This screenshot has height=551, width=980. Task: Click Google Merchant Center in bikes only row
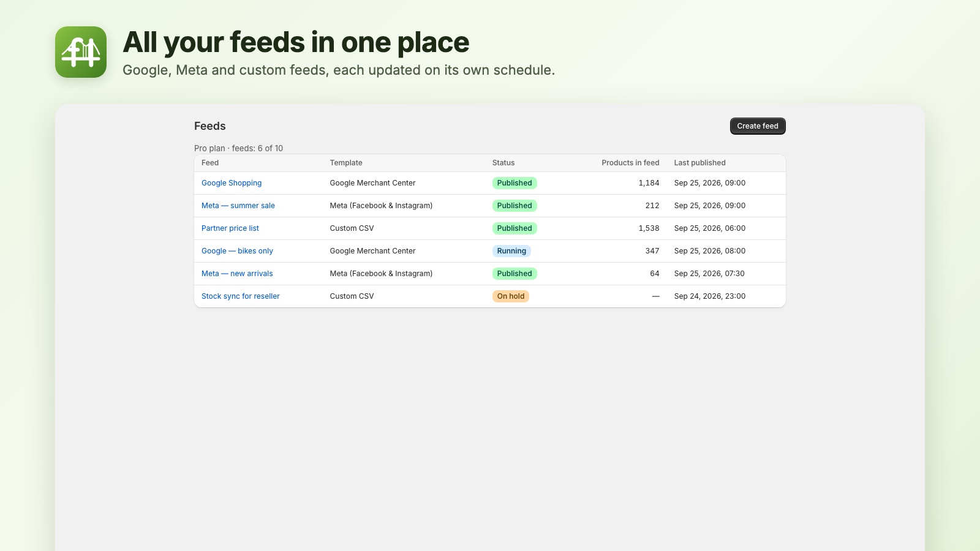click(x=372, y=251)
